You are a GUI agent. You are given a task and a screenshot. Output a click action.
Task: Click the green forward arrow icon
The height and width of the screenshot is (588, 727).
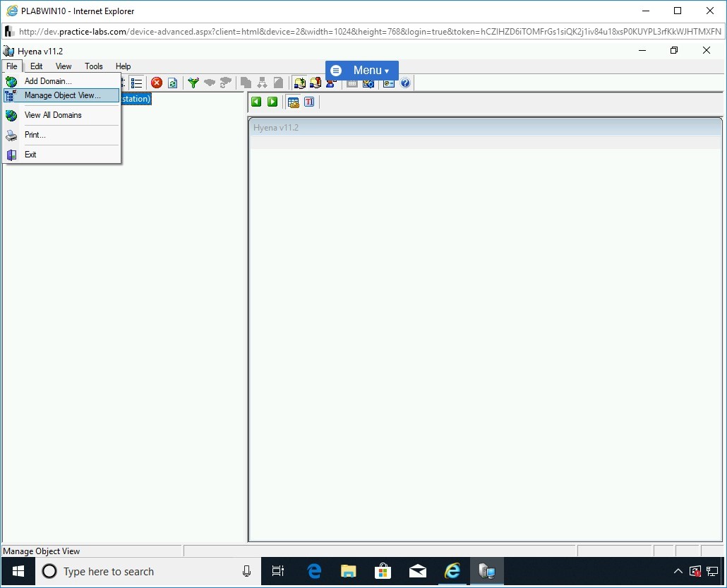click(x=272, y=102)
